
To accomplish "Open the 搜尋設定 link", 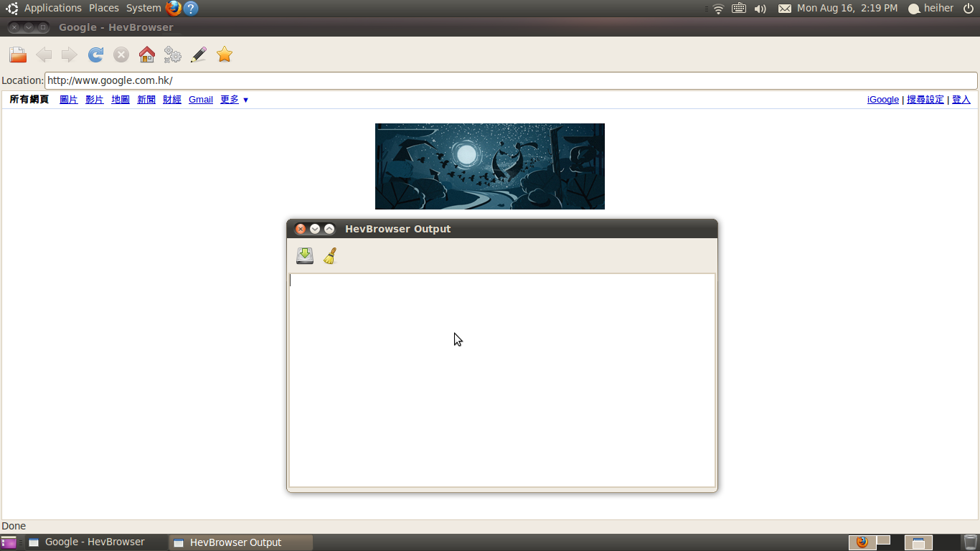I will (925, 100).
